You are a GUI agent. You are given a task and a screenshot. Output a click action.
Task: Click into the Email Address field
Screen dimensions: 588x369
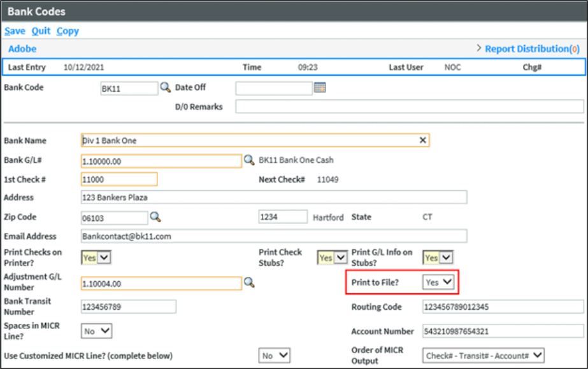pos(273,236)
